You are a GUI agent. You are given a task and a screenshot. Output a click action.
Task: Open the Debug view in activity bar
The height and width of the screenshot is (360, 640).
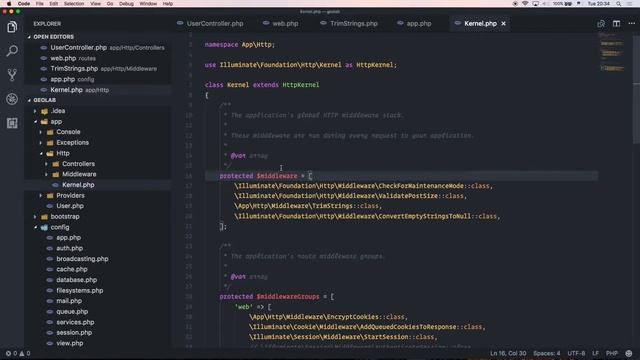tap(12, 99)
